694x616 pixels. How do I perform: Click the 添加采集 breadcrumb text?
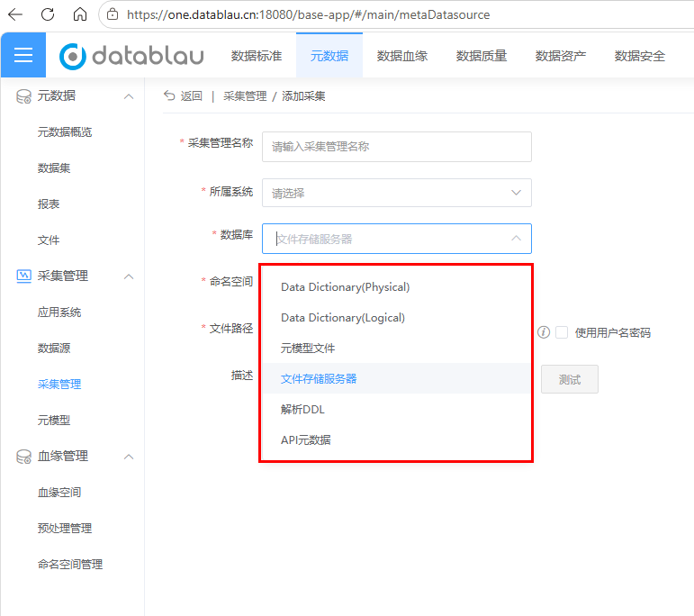point(303,95)
